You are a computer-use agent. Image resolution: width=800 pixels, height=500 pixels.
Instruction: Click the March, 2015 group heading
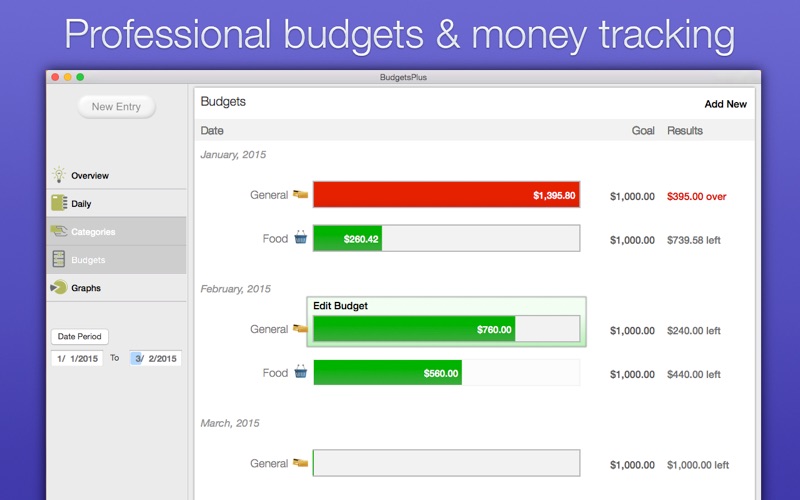(x=230, y=423)
